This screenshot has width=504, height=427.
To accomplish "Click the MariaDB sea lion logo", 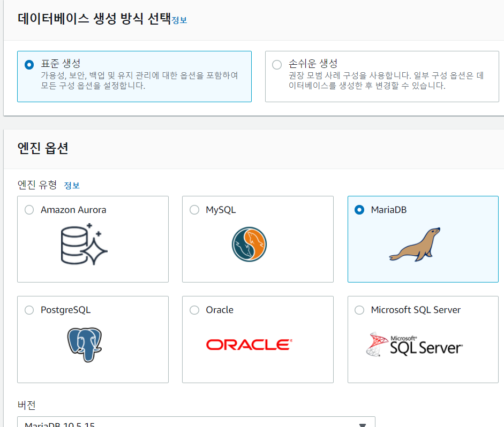I will (415, 245).
